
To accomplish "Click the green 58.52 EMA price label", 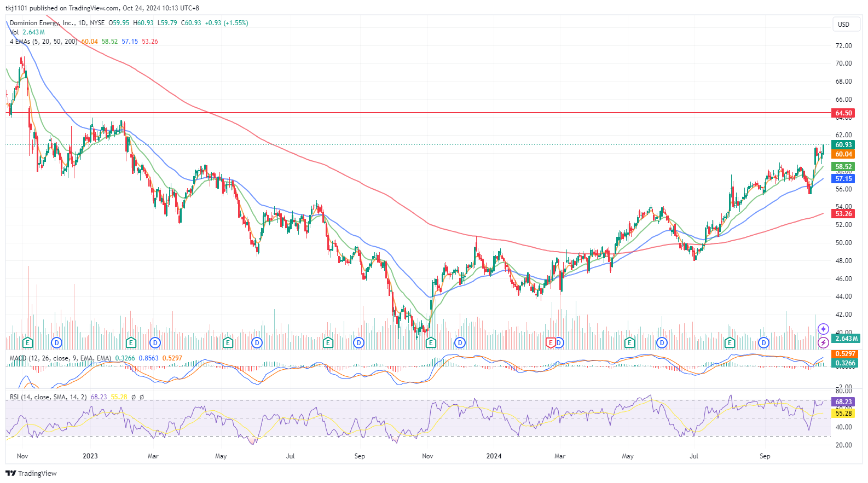I will click(x=844, y=167).
